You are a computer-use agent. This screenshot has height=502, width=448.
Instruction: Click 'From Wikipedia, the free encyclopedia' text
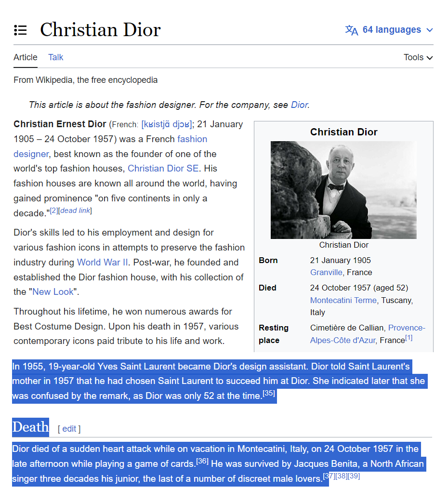(x=85, y=80)
